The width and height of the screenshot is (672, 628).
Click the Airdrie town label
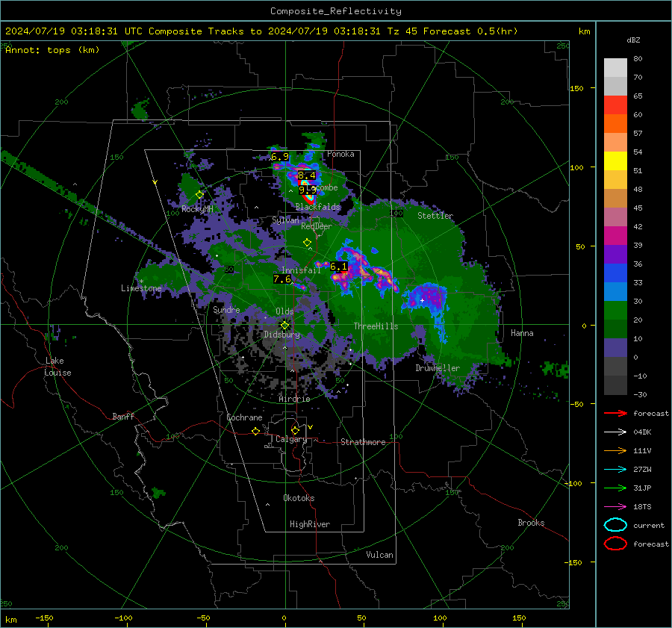coord(294,399)
